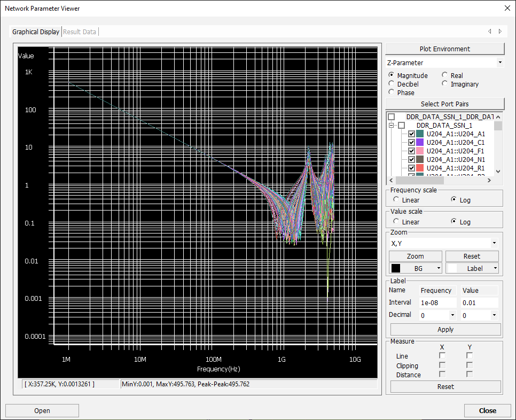The height and width of the screenshot is (420, 516).
Task: Set Frequency scale to Linear
Action: click(x=396, y=200)
